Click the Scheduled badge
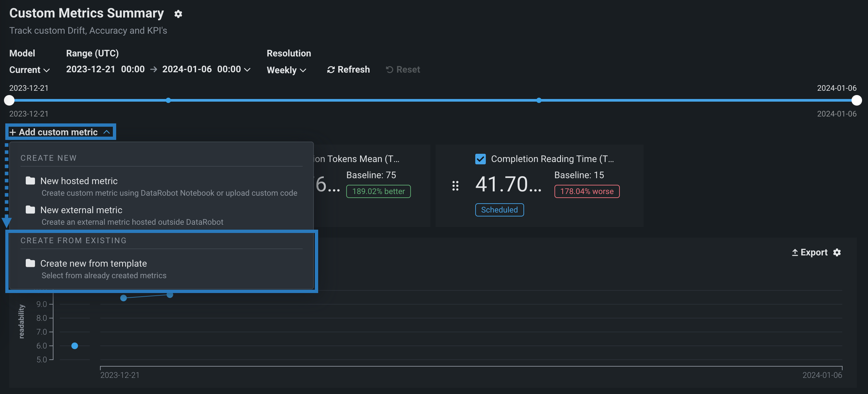868x394 pixels. (499, 210)
